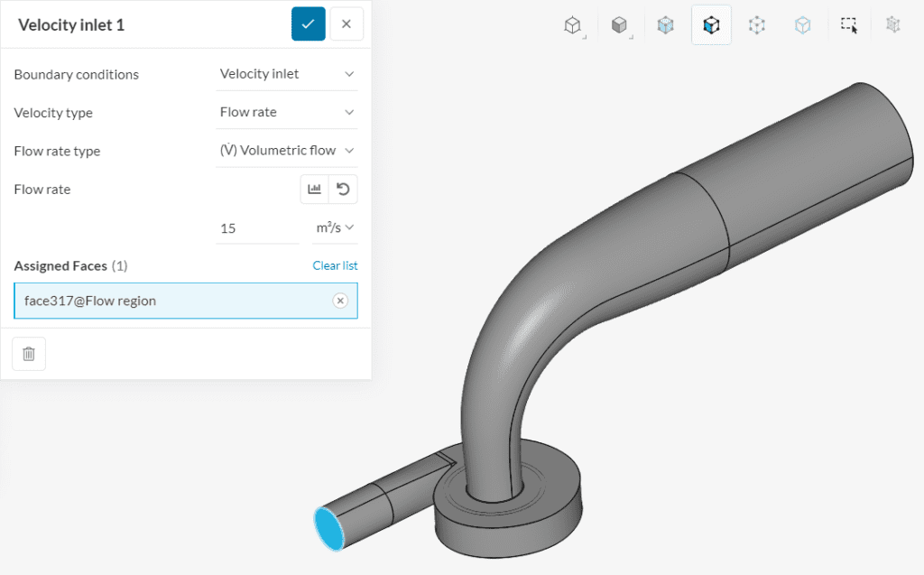Toggle vertex selection mode

point(756,24)
